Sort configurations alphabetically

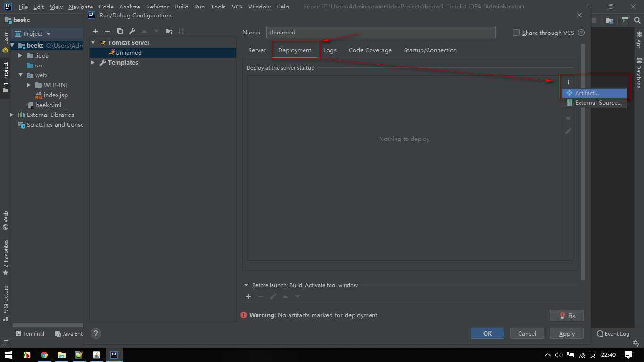pyautogui.click(x=181, y=31)
